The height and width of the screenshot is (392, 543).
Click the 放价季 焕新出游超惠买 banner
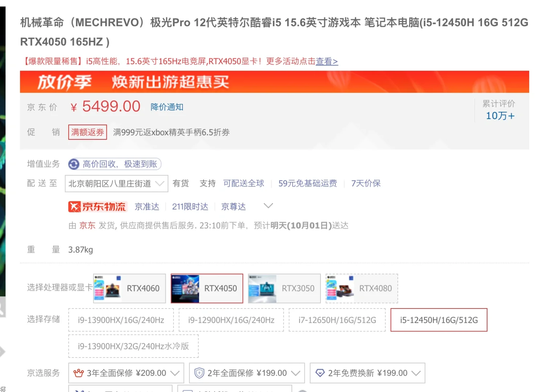274,82
